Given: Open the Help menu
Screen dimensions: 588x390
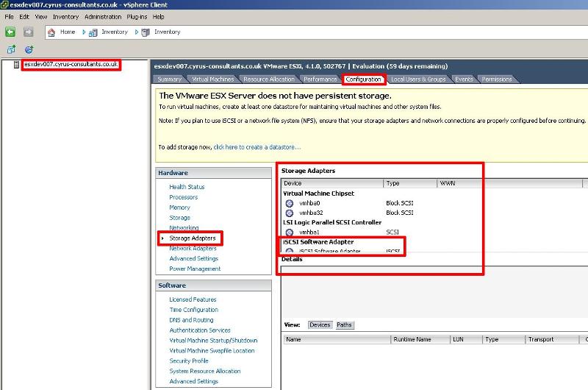Looking at the screenshot, I should point(158,17).
